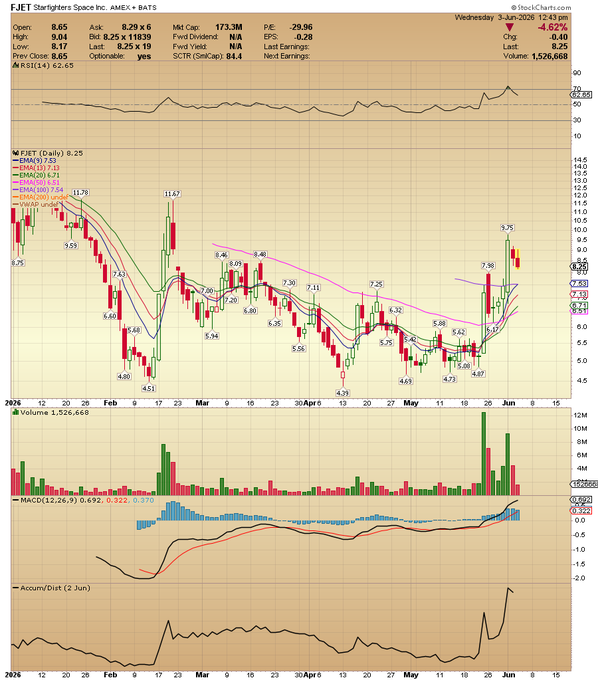Click the 5.94 low price label

(x=212, y=336)
